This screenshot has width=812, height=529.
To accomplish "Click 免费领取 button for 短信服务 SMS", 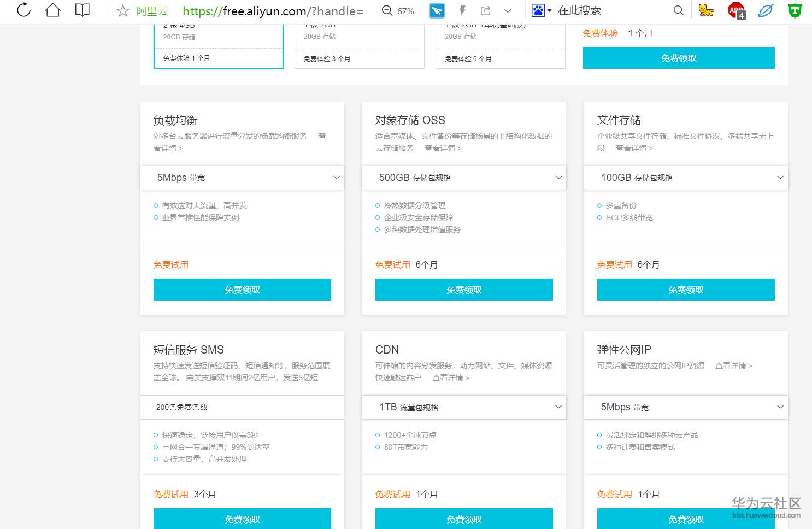I will (x=242, y=519).
